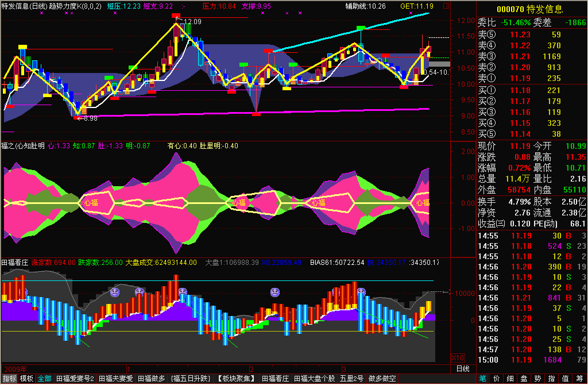This screenshot has height=385, width=588.
Task: Toggle the 模板 template mode tab
Action: (27, 379)
